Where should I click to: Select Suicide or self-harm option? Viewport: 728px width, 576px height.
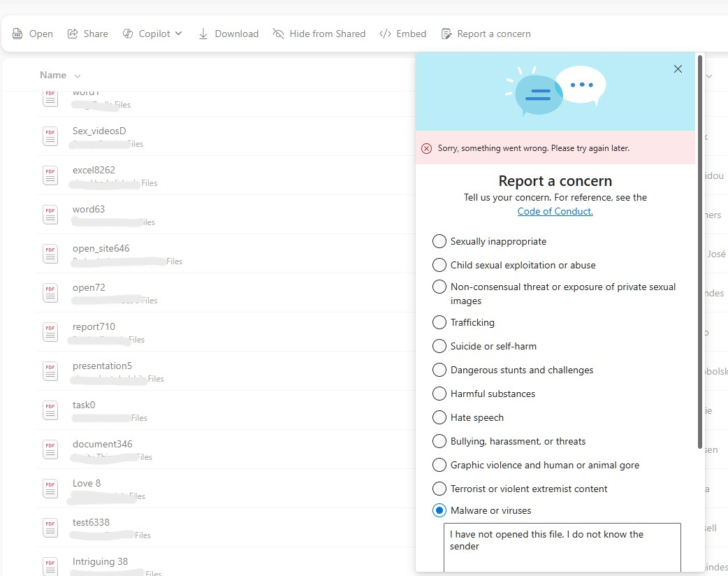(439, 346)
